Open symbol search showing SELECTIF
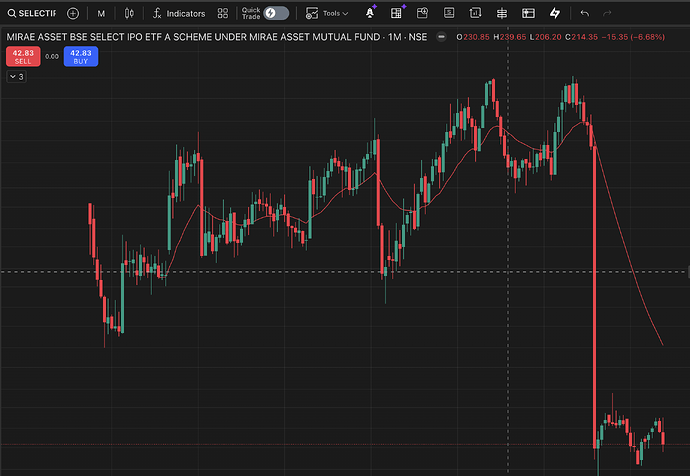Viewport: 690px width, 476px height. pos(32,14)
